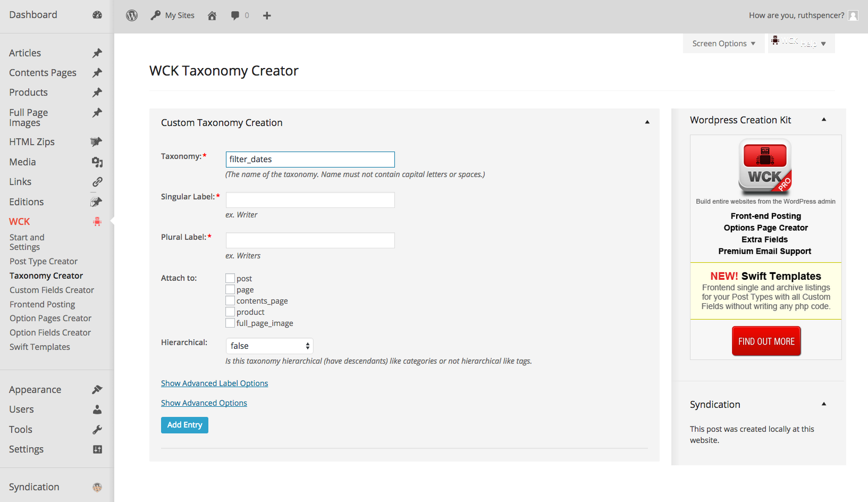This screenshot has height=502, width=868.
Task: Collapse Custom Taxonomy Creation box
Action: (x=647, y=122)
